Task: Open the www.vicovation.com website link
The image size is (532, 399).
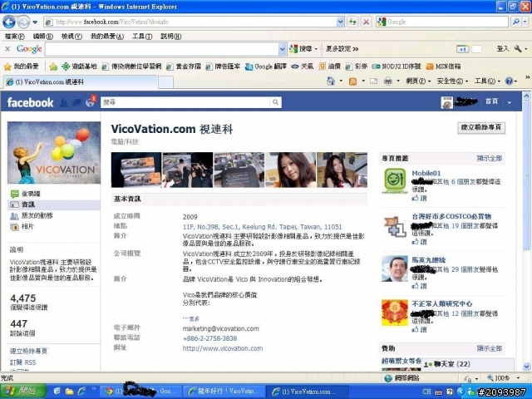Action: click(x=223, y=348)
